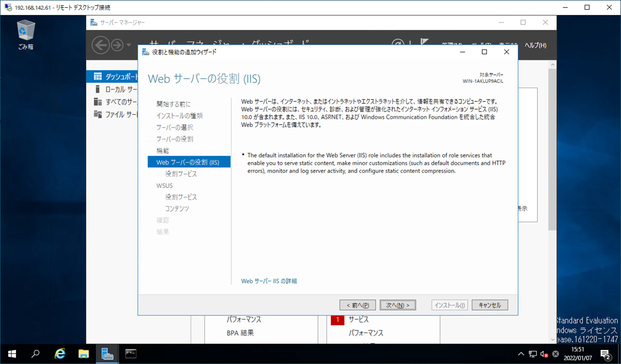This screenshot has width=621, height=364.
Task: Minimize the Remote Desktop connection window
Action: (565, 7)
